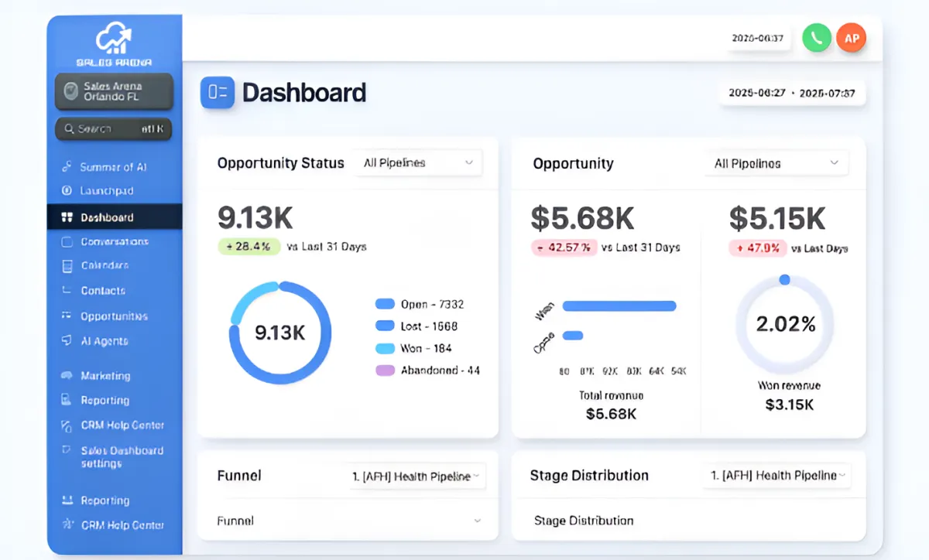The image size is (929, 560).
Task: Open the AP user avatar menu
Action: tap(852, 38)
